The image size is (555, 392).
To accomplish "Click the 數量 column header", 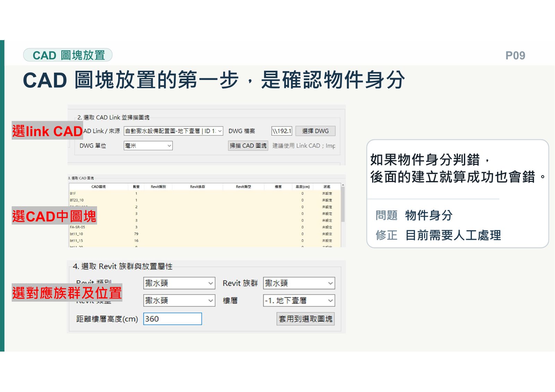I will (136, 187).
